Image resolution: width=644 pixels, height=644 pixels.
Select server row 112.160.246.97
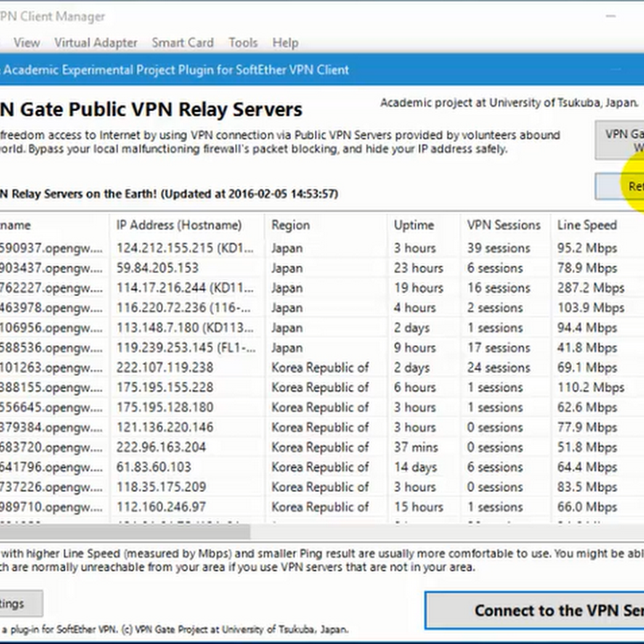(322, 507)
